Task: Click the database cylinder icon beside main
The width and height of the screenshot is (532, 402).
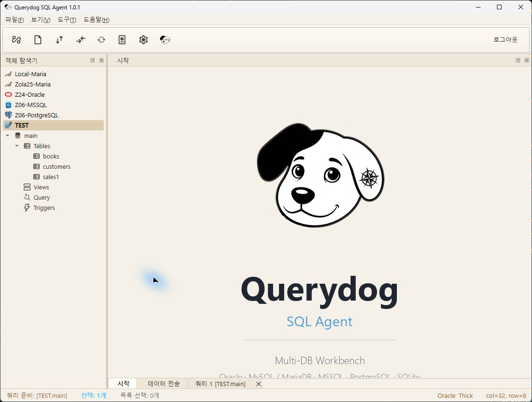Action: point(18,136)
